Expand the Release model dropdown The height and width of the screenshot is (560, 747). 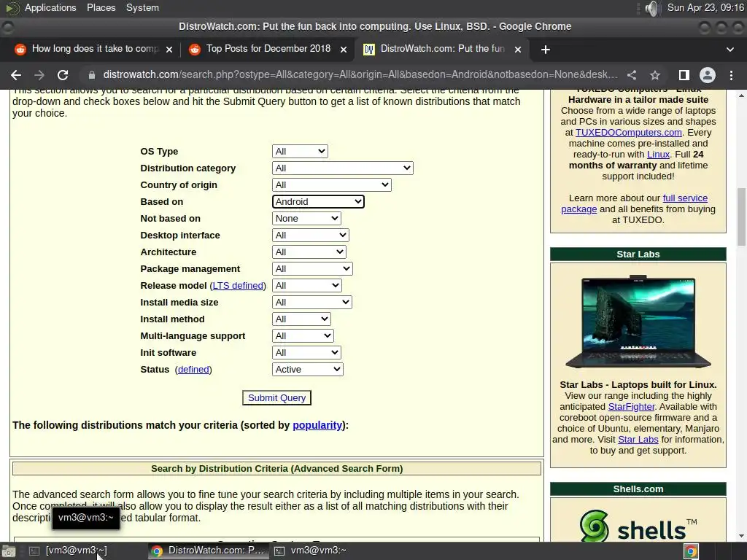pyautogui.click(x=307, y=286)
